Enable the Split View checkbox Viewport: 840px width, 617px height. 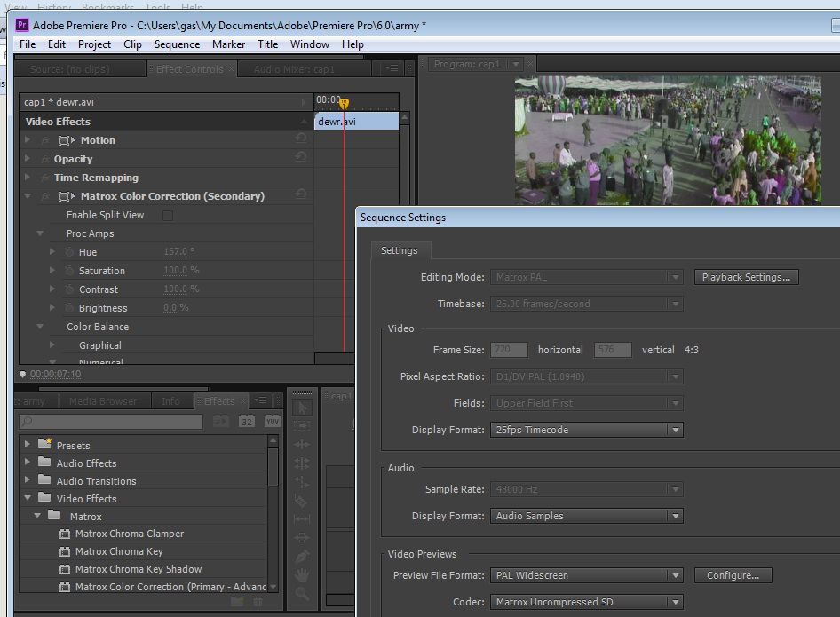168,215
